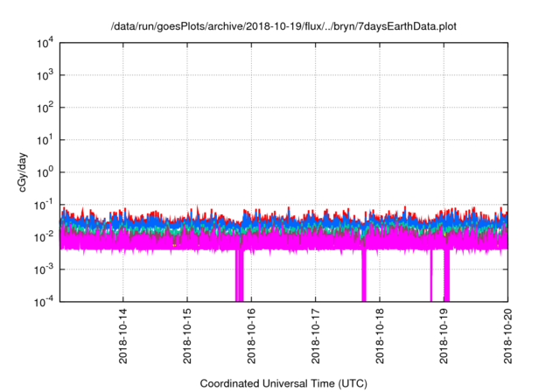
Task: Click the 10^1 y-axis tick label
Action: (x=45, y=140)
